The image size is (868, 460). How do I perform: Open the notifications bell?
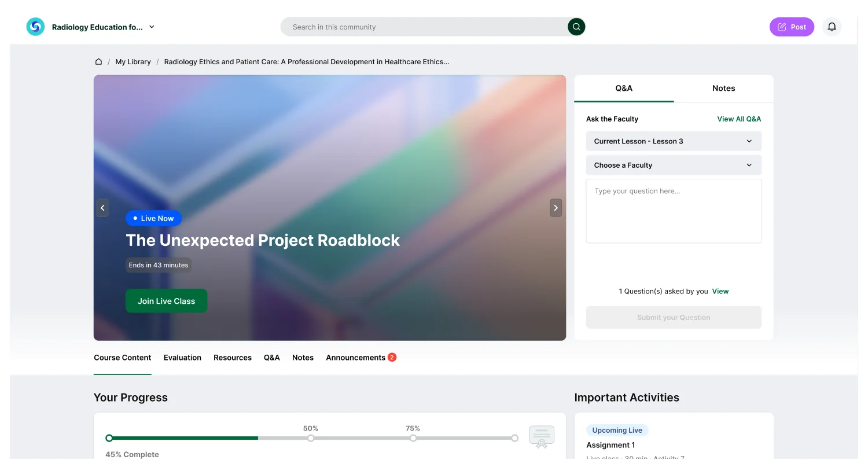click(x=832, y=27)
